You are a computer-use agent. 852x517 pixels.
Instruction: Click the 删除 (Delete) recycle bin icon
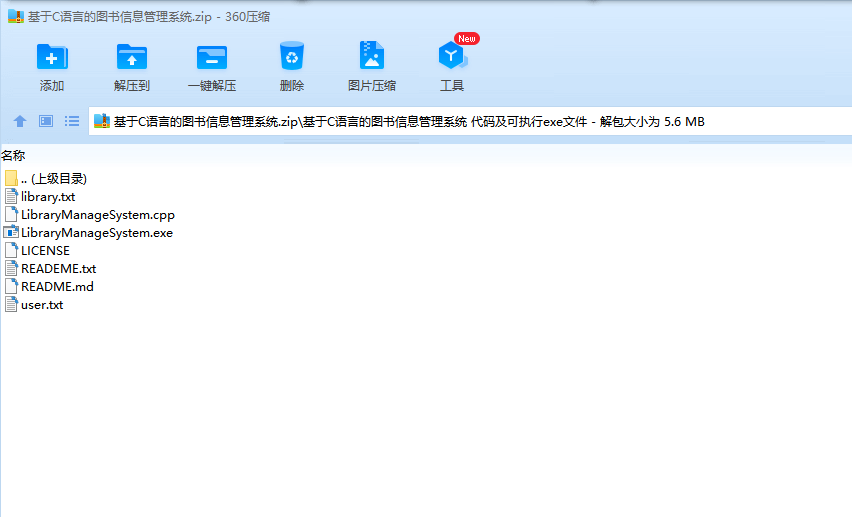click(x=292, y=56)
